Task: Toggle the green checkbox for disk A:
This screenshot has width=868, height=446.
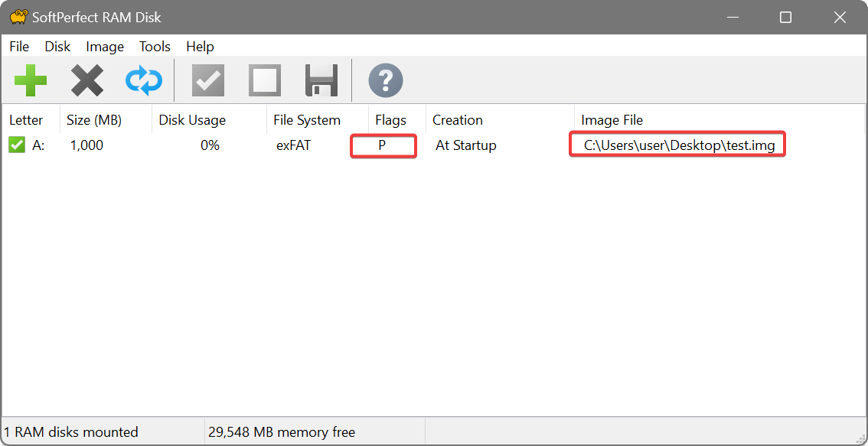Action: click(x=17, y=145)
